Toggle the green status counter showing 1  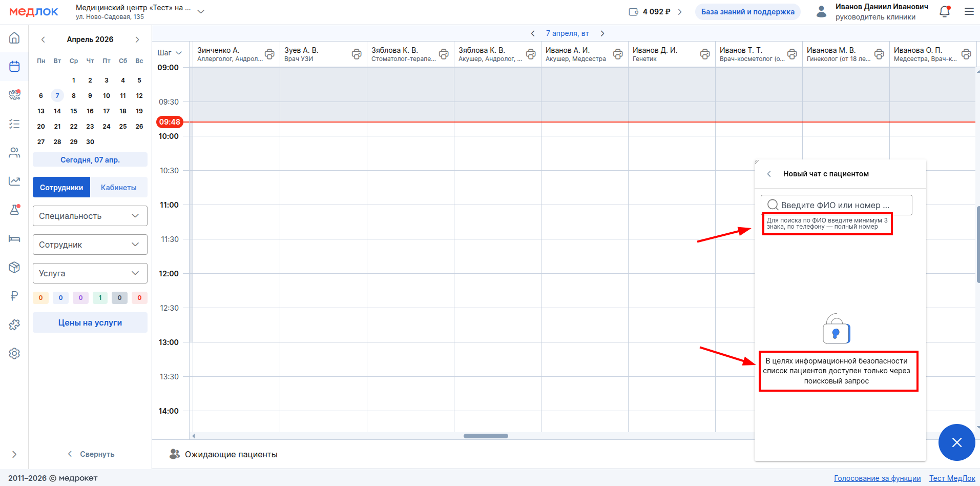pyautogui.click(x=100, y=298)
